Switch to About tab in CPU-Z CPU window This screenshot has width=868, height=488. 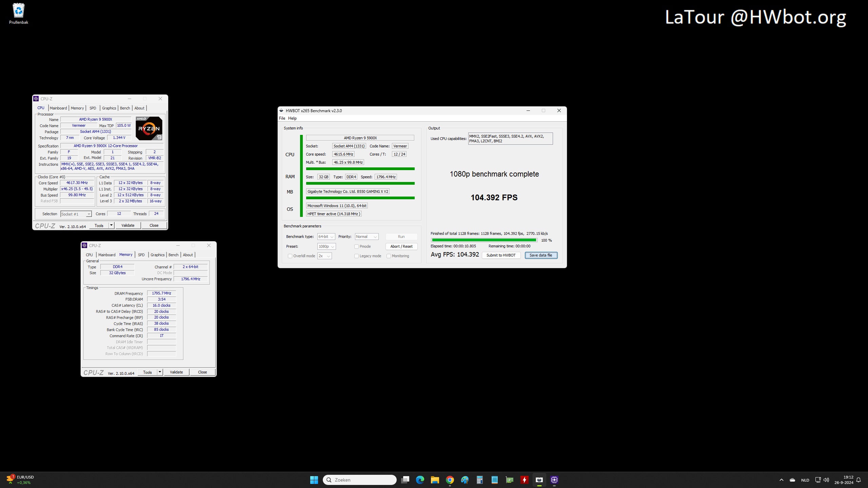pos(139,108)
